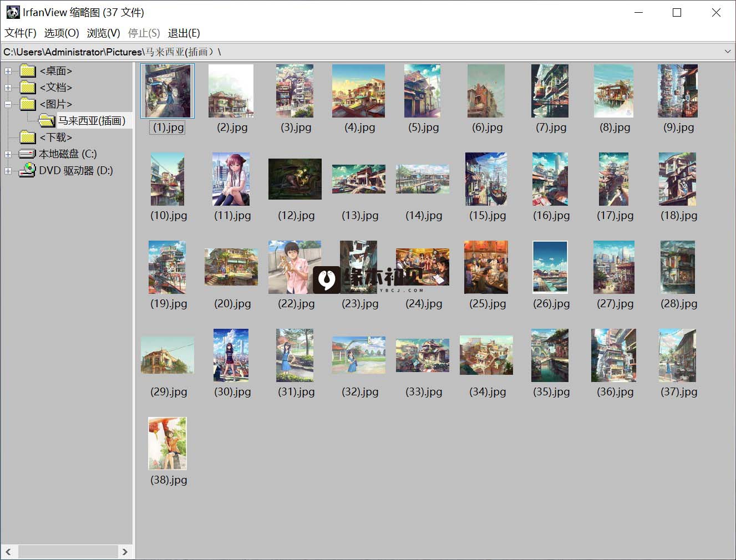Viewport: 736px width, 560px height.
Task: Select thumbnail of (20).jpg
Action: coord(231,267)
